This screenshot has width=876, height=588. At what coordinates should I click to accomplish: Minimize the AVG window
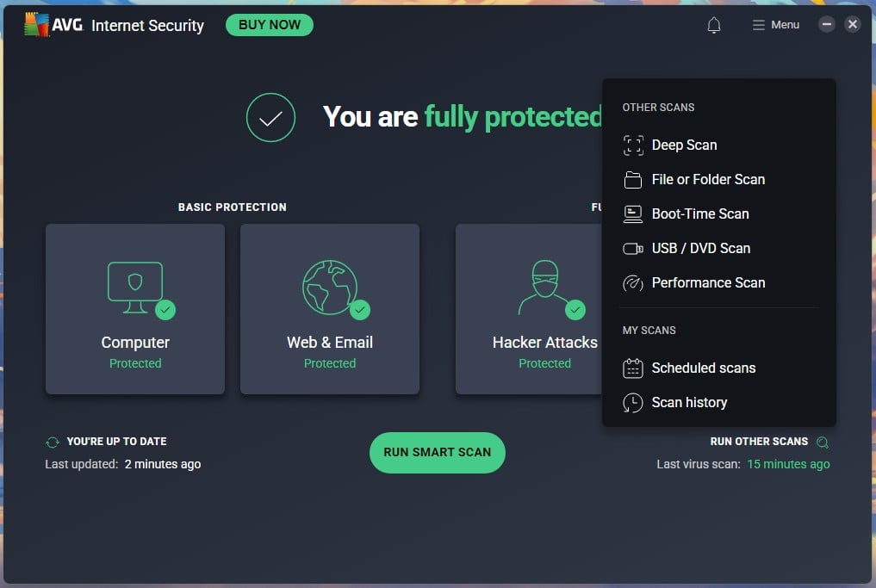click(x=826, y=24)
